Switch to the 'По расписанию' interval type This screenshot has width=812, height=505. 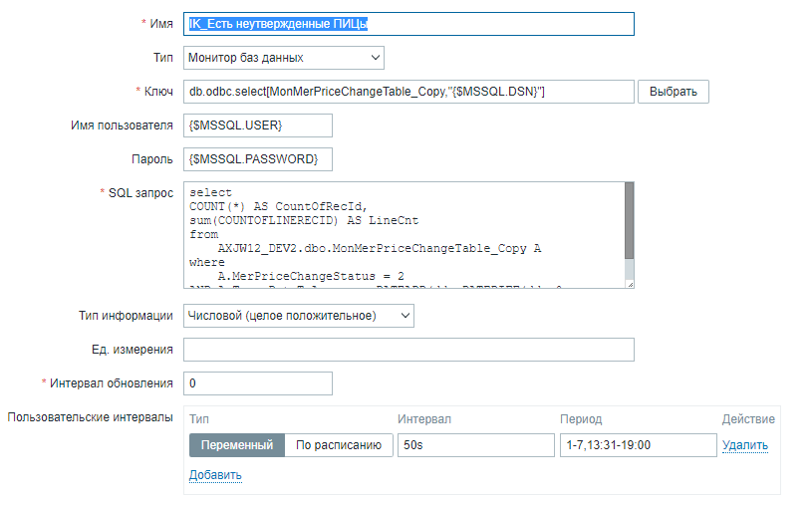point(339,445)
